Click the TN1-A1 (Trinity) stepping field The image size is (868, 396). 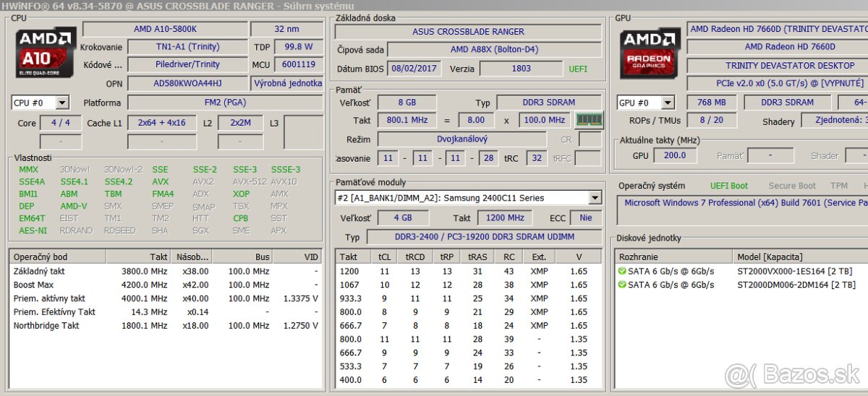[x=187, y=46]
